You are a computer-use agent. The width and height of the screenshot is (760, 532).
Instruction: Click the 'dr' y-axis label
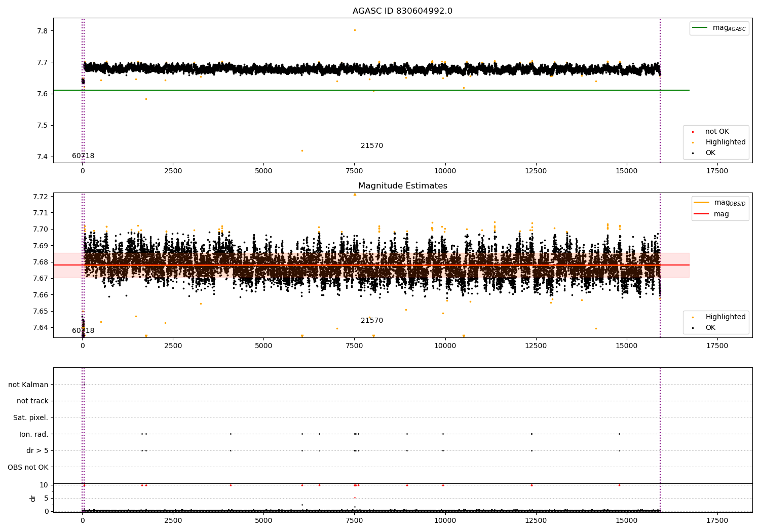32,498
